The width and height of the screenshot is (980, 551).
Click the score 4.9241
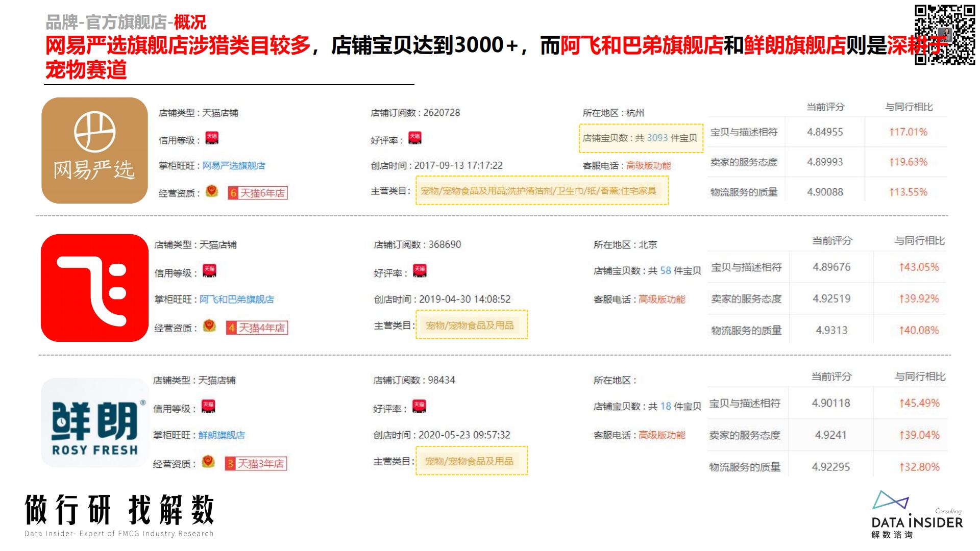pos(830,435)
